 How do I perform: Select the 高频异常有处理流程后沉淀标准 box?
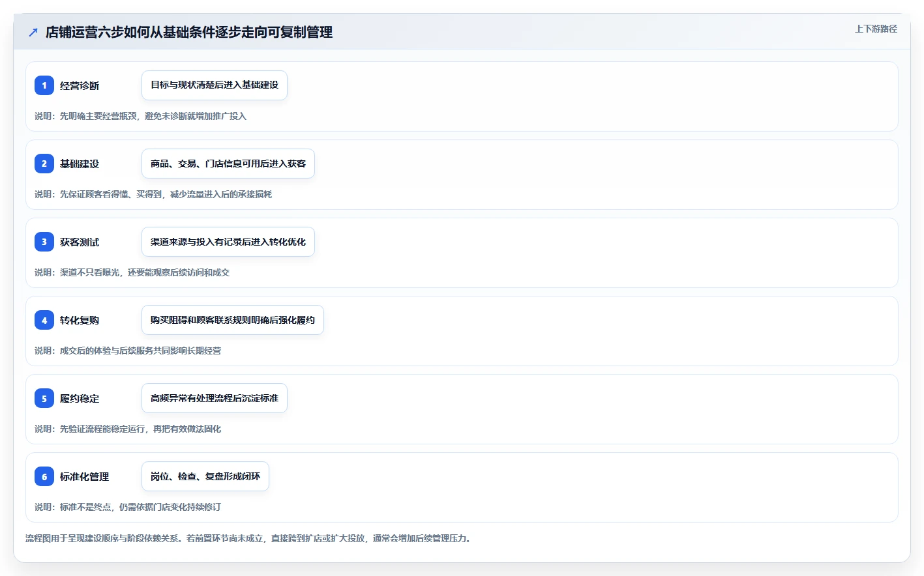[215, 398]
